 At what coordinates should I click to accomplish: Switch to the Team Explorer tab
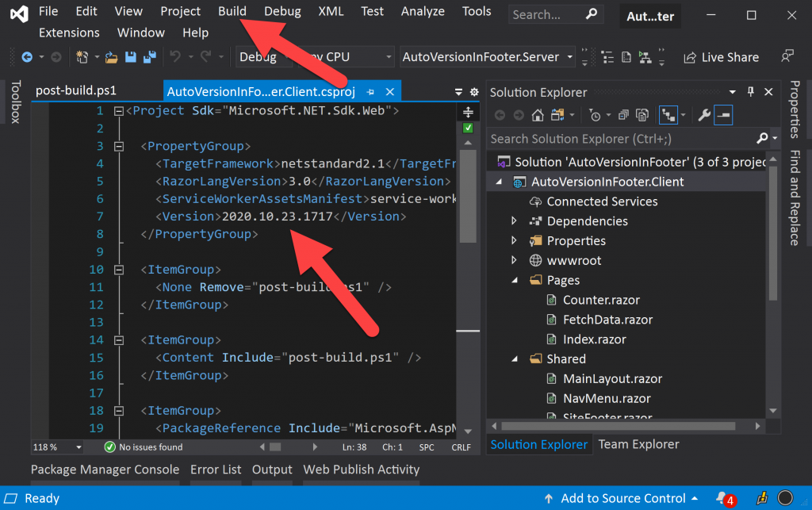pos(638,444)
